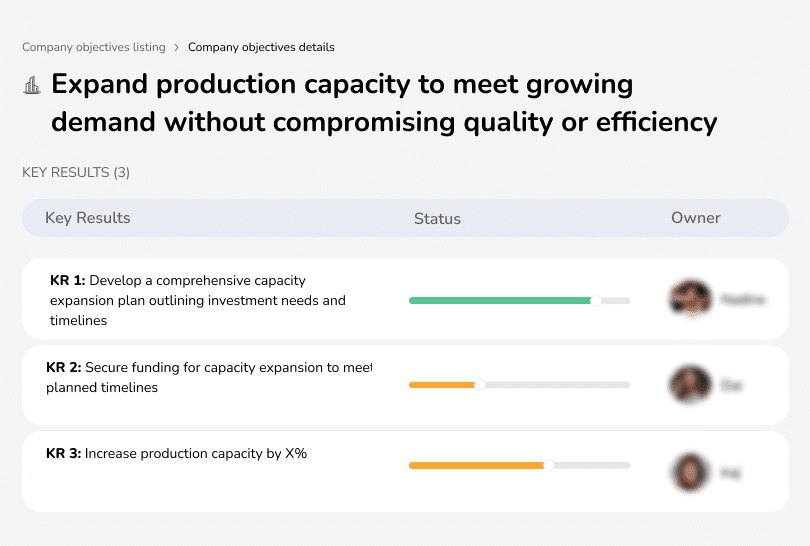This screenshot has width=810, height=546.
Task: Click the KR 3 progress slider handle
Action: click(549, 465)
